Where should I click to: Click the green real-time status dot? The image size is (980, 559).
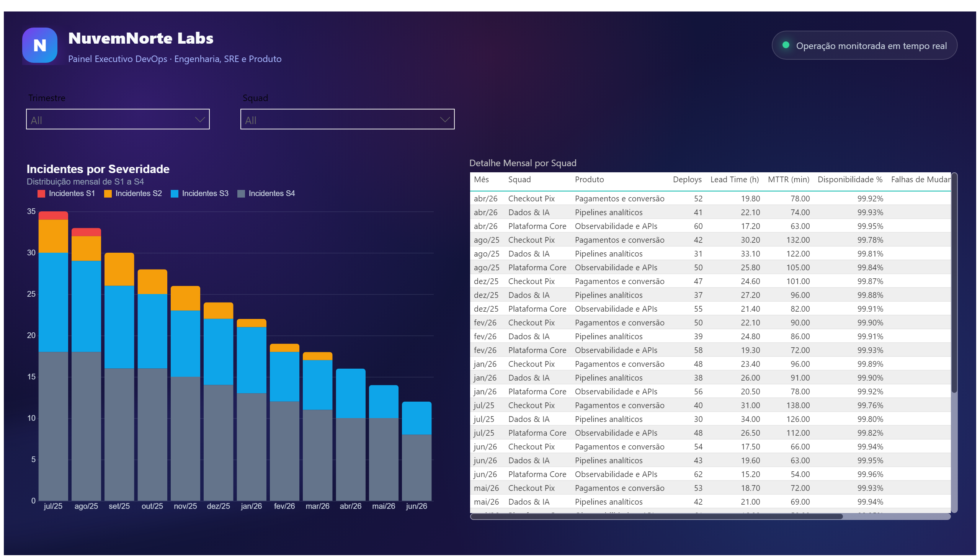(x=786, y=45)
